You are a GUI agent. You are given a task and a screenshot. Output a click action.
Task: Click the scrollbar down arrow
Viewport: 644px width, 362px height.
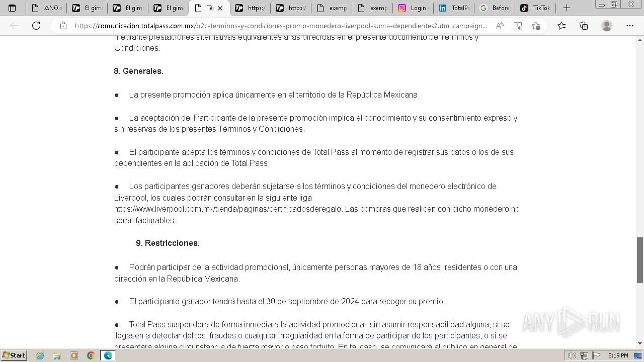coord(640,344)
